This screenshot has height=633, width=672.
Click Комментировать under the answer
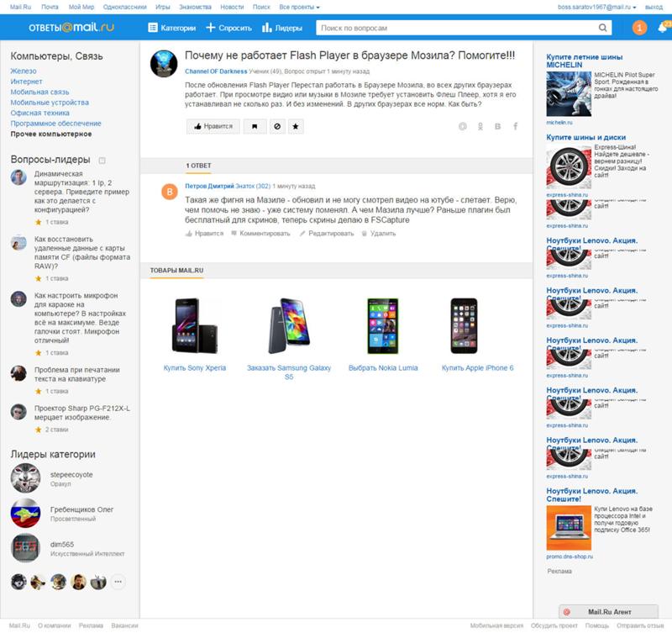coord(260,234)
